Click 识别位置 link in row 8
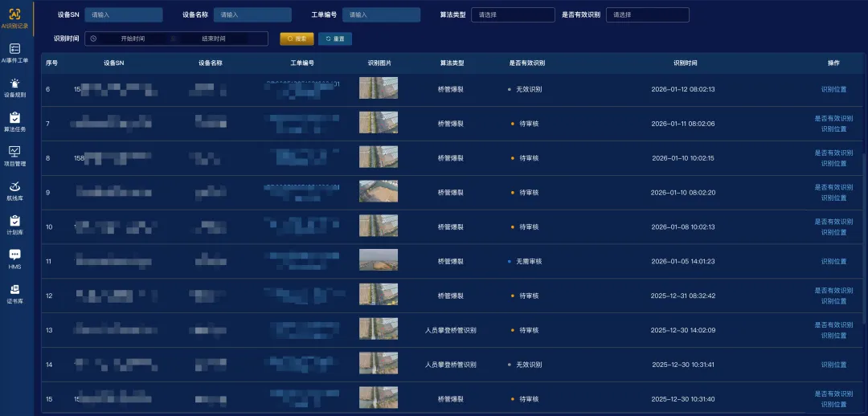This screenshot has width=868, height=416. coord(833,163)
